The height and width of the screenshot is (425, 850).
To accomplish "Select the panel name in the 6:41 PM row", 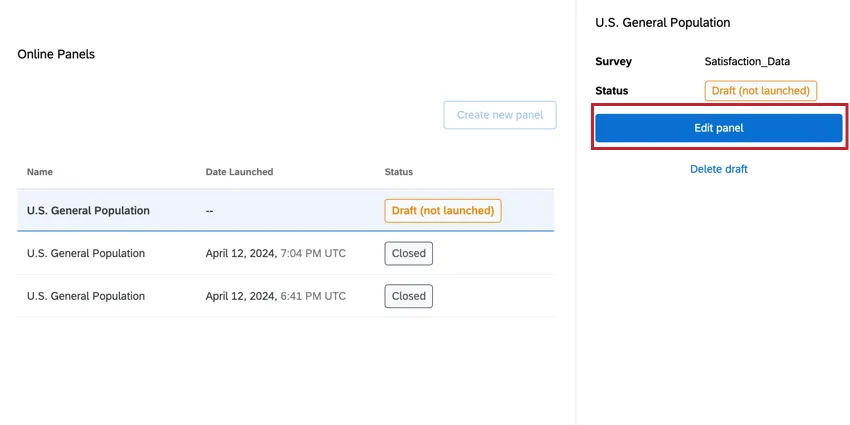I will (x=86, y=296).
